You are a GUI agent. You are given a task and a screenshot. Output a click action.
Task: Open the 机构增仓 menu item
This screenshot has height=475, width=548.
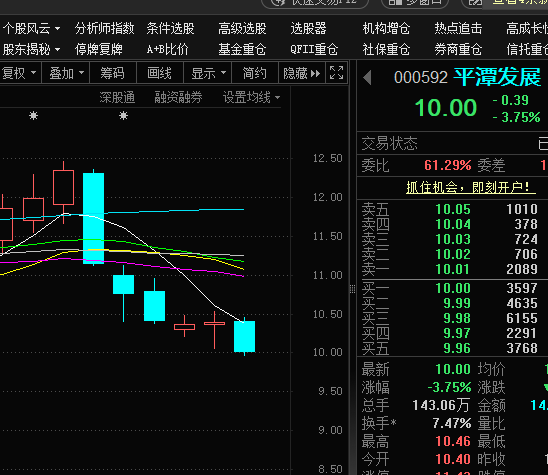[386, 28]
